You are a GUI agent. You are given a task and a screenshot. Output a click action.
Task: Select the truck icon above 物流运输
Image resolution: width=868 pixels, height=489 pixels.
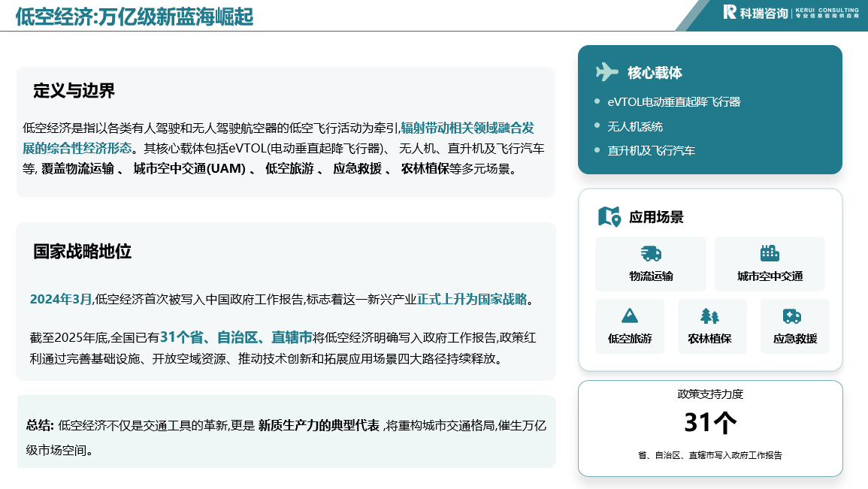click(x=651, y=254)
